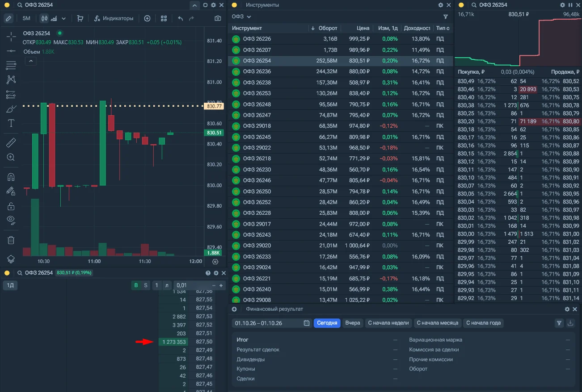This screenshot has width=582, height=392.
Task: Select the Сегодня period tab
Action: [327, 323]
